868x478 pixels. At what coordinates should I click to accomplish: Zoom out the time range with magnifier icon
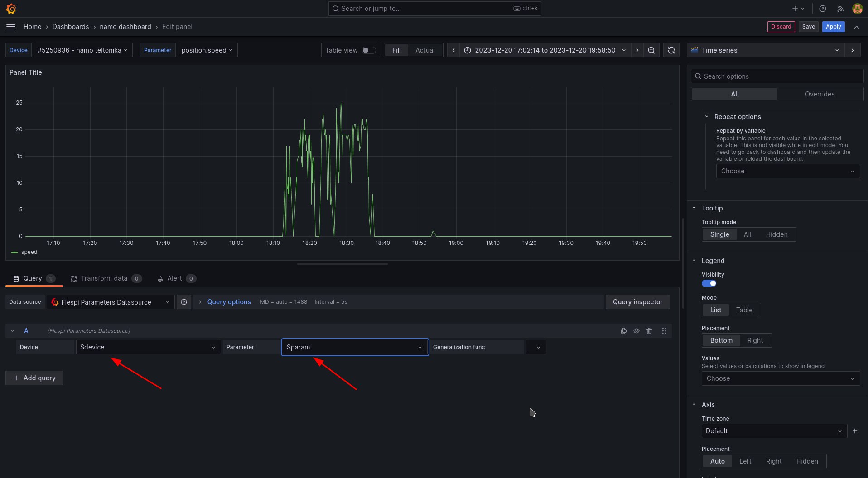(651, 50)
